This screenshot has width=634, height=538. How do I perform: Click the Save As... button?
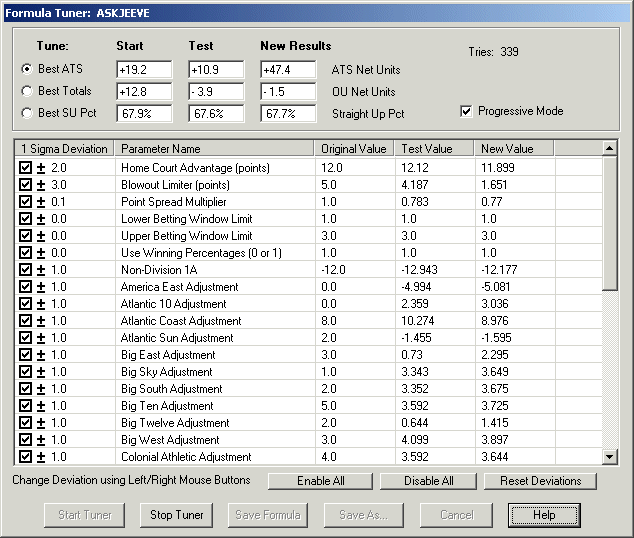[363, 515]
